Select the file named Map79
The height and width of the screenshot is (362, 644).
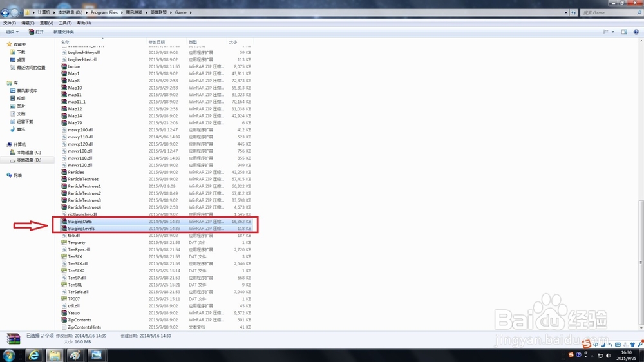[x=75, y=123]
